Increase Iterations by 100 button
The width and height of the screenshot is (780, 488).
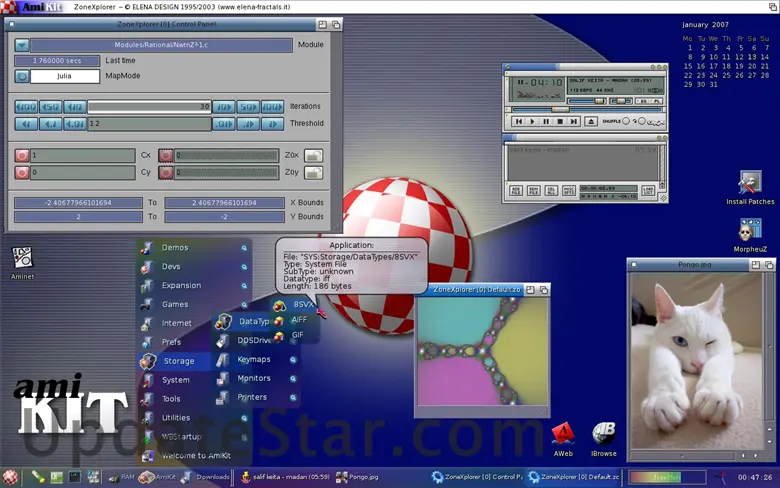[272, 107]
